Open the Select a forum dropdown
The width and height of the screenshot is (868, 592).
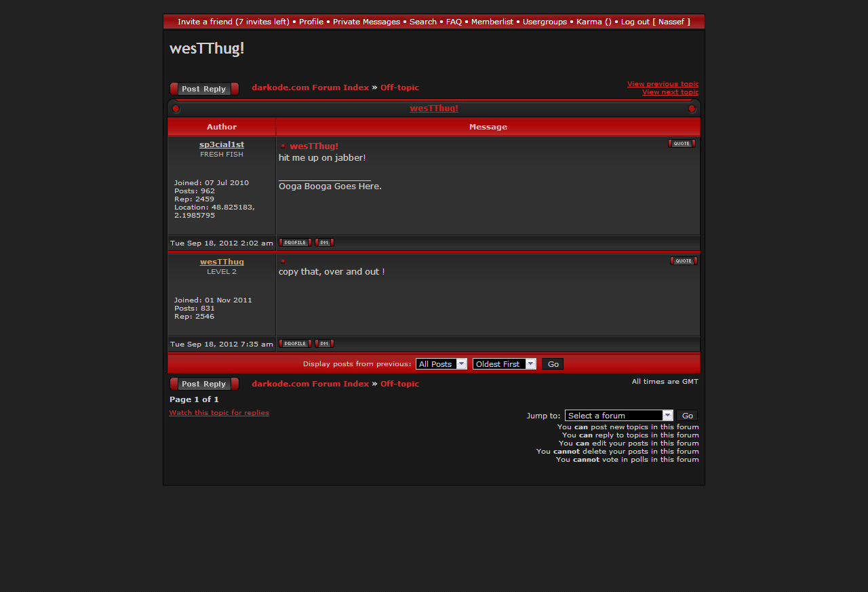[x=618, y=416]
